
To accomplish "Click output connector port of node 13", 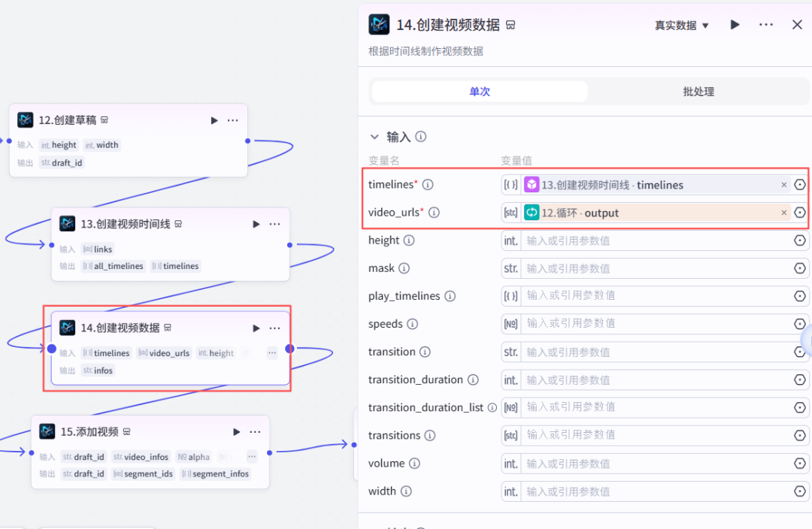I will pyautogui.click(x=289, y=246).
